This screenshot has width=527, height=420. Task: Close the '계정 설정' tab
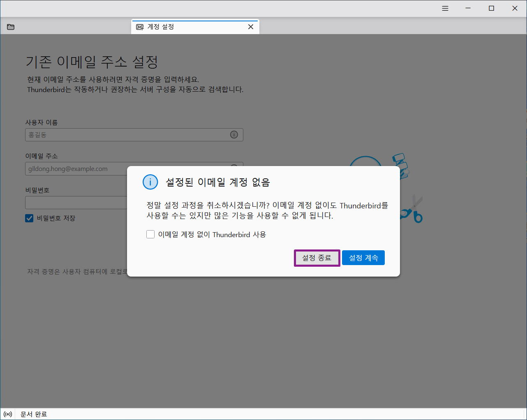251,27
